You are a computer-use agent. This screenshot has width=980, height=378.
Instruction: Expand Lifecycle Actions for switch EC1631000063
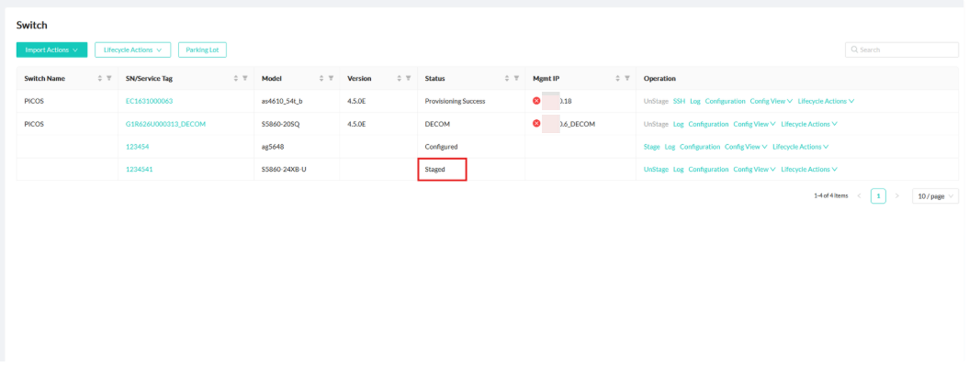tap(826, 101)
